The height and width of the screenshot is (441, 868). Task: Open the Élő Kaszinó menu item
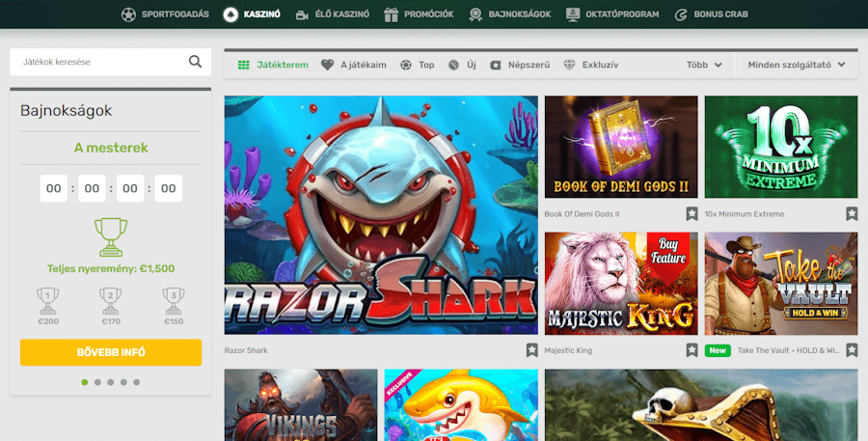pos(331,14)
